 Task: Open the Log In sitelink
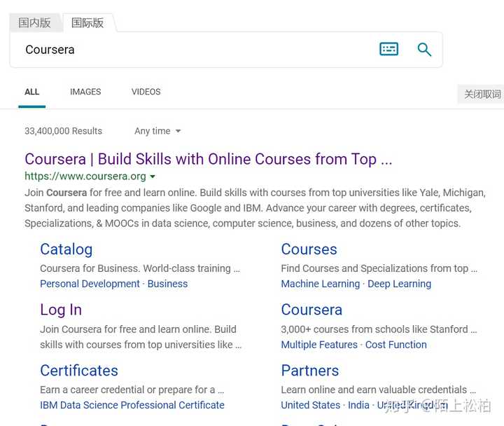pyautogui.click(x=61, y=310)
